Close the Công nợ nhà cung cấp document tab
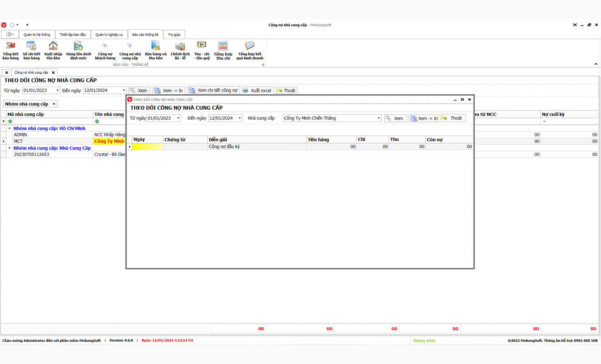The image size is (601, 364). (x=53, y=72)
